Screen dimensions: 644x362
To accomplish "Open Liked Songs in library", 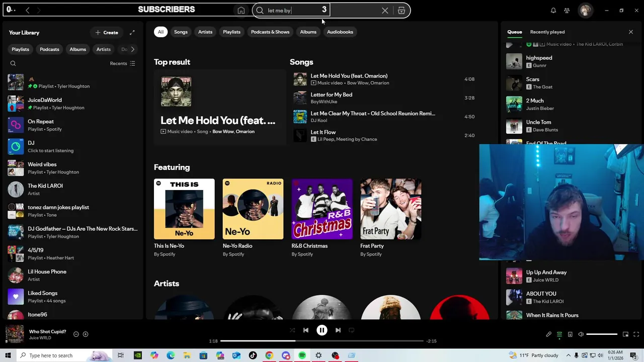I will click(x=73, y=297).
